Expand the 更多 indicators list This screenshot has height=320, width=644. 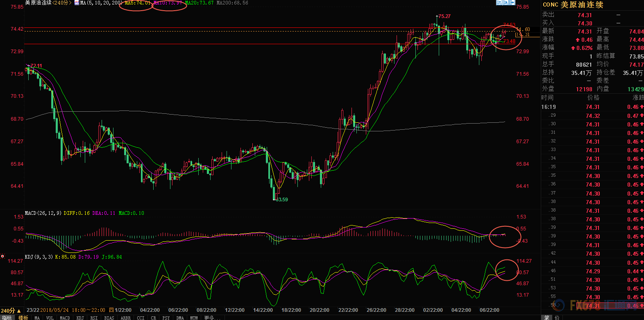(x=212, y=318)
